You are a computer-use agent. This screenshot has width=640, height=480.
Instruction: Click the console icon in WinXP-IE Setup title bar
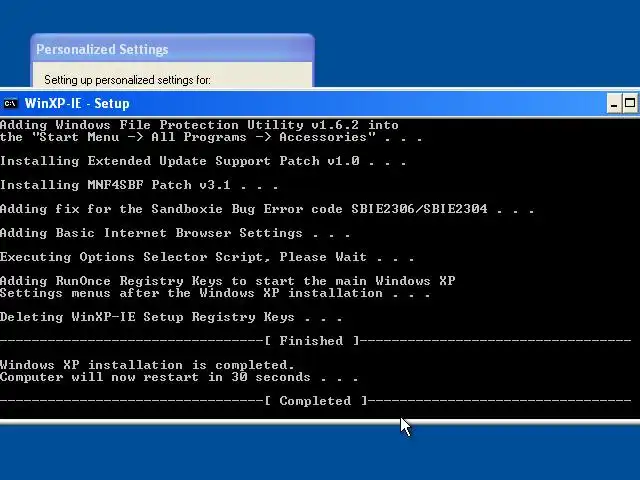coord(10,104)
